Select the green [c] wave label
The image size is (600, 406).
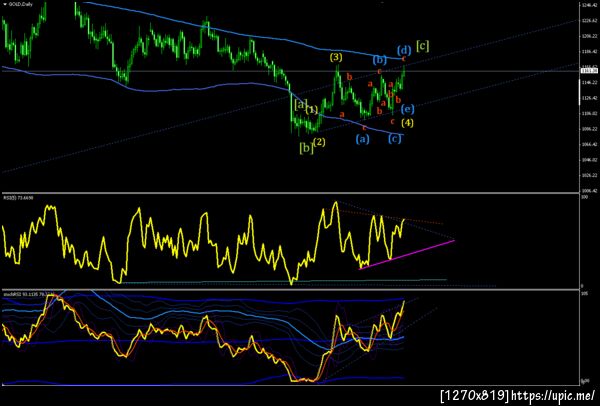click(x=422, y=46)
